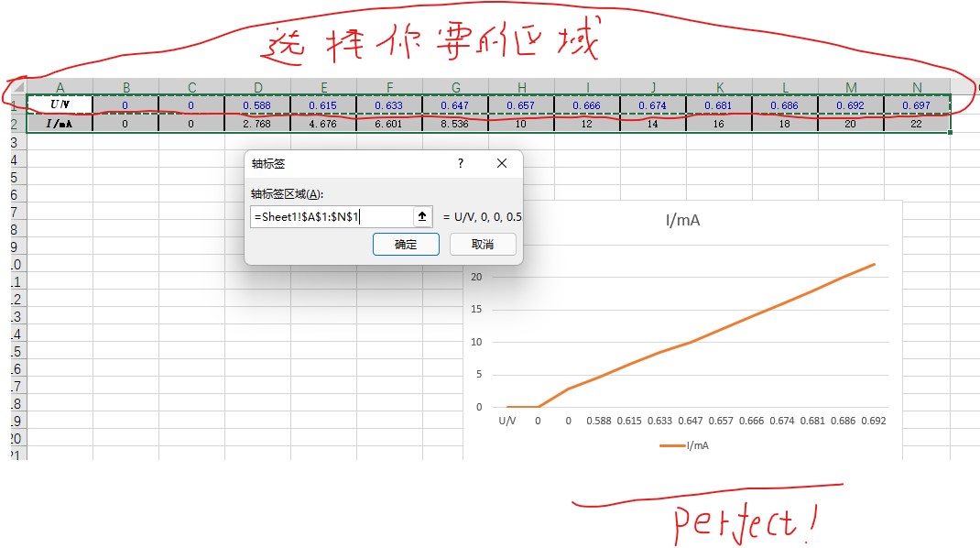The width and height of the screenshot is (980, 548).
Task: Click the range selector collapse arrow icon
Action: (x=422, y=216)
